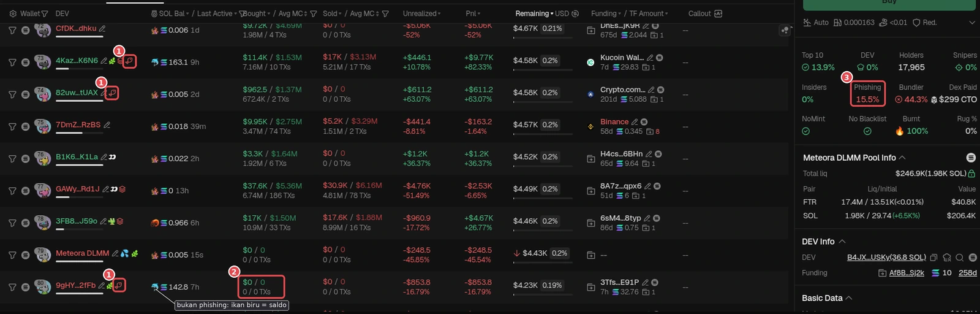Click the Bundler 44.3% stat
Viewport: 980px width, 314px height.
pos(911,93)
